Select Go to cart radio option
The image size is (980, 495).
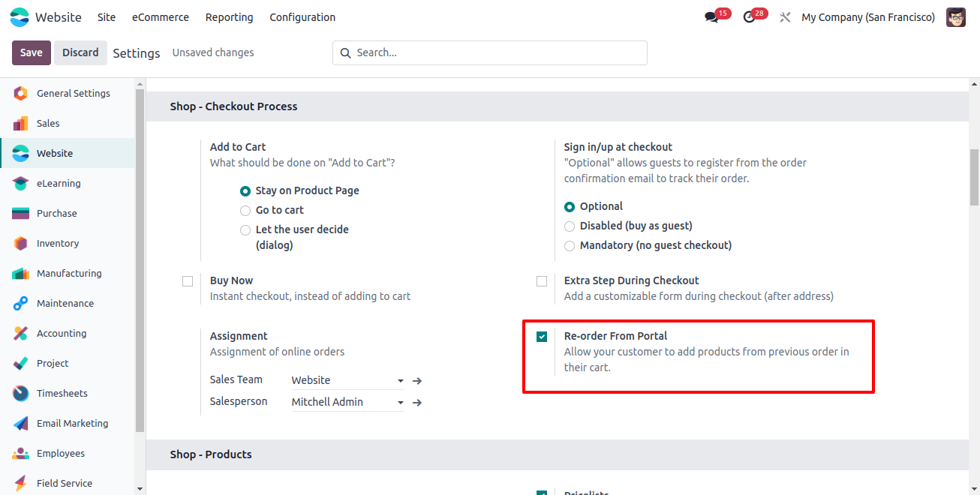pos(245,211)
